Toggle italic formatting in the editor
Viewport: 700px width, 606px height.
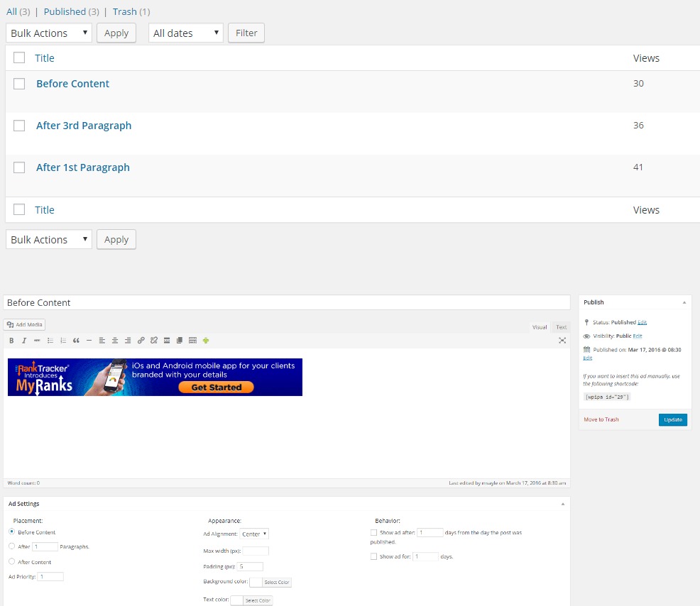(x=24, y=341)
